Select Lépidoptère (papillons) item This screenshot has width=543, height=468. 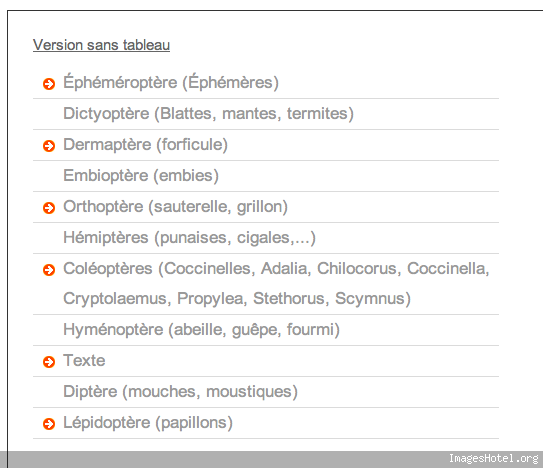(148, 423)
